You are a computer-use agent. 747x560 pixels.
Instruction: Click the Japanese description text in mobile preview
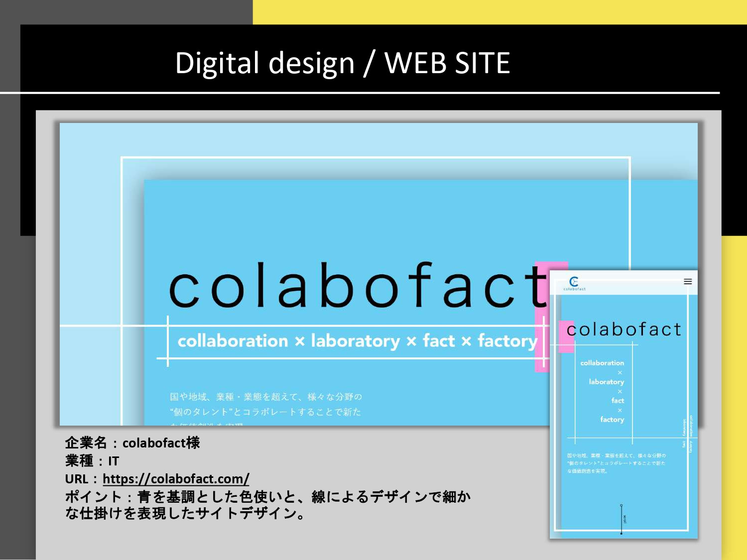[616, 463]
